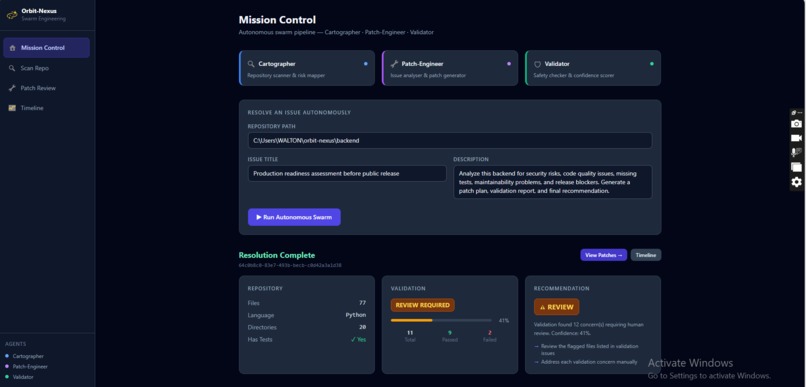Click the Mission Control home icon

(x=12, y=48)
